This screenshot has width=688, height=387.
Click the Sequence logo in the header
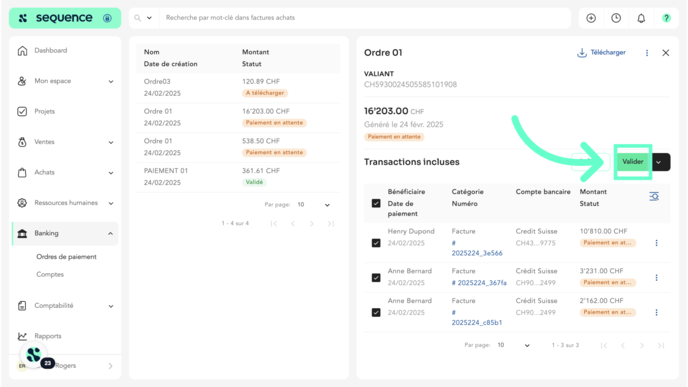tap(64, 18)
